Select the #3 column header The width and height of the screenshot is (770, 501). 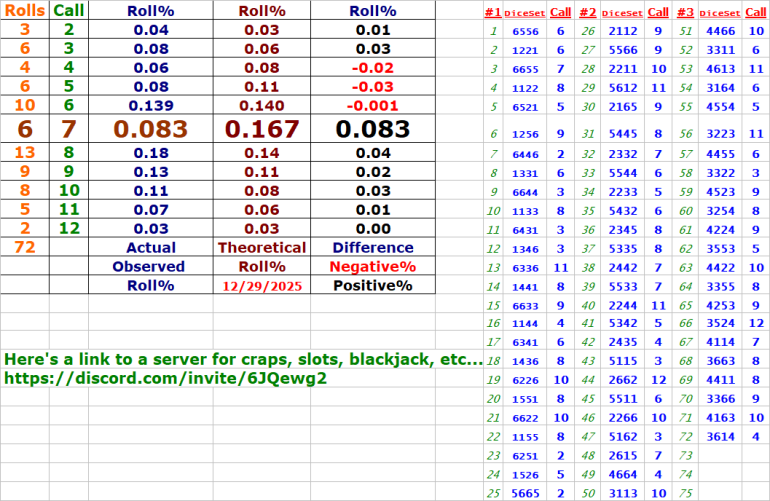(685, 13)
